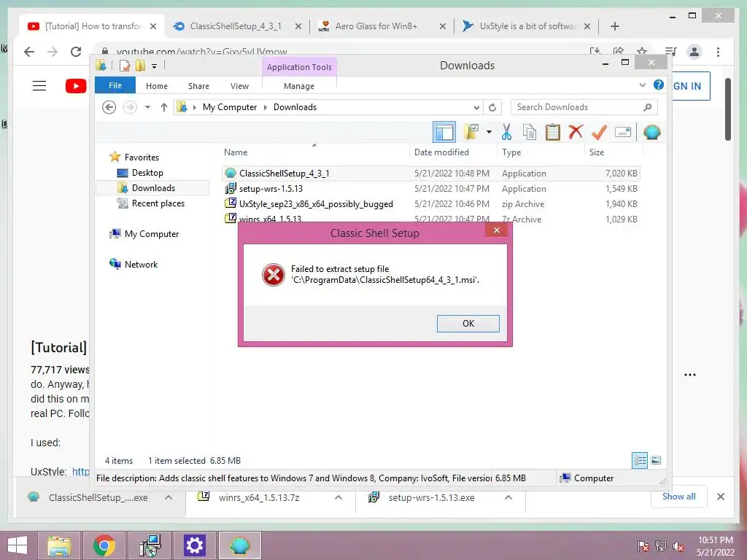Open a new Chrome tab with plus button

point(614,26)
